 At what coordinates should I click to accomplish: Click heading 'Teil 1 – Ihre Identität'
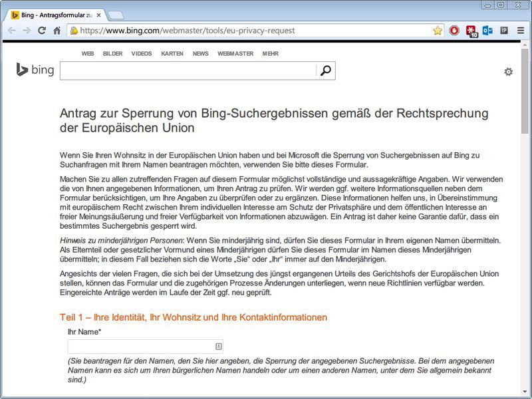point(194,317)
